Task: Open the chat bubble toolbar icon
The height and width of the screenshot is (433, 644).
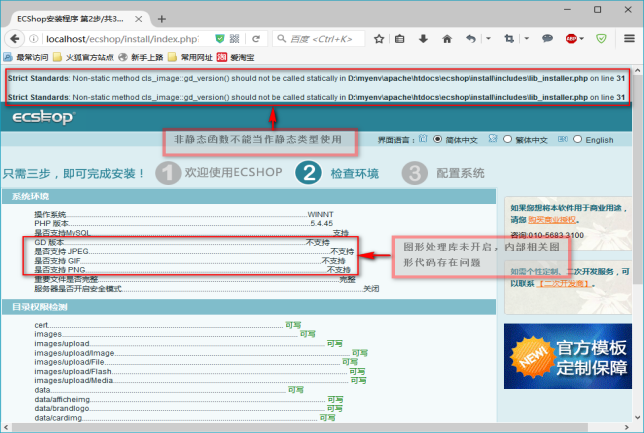Action: click(x=547, y=39)
